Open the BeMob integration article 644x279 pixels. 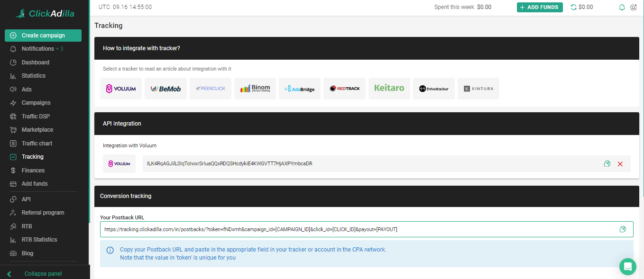coord(166,89)
